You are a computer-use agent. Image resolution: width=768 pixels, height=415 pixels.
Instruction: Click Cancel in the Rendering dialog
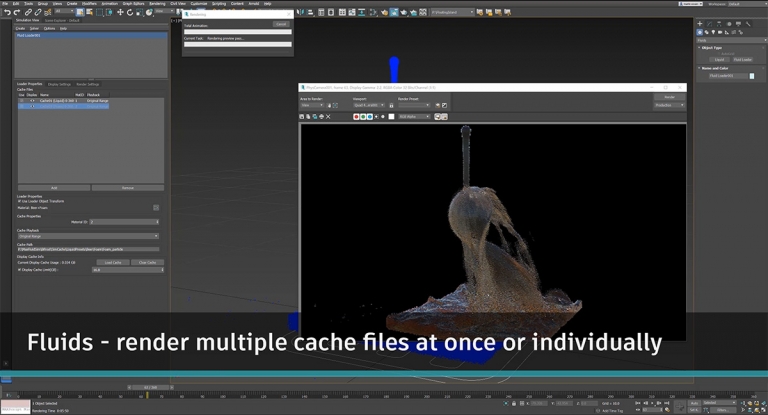coord(281,24)
